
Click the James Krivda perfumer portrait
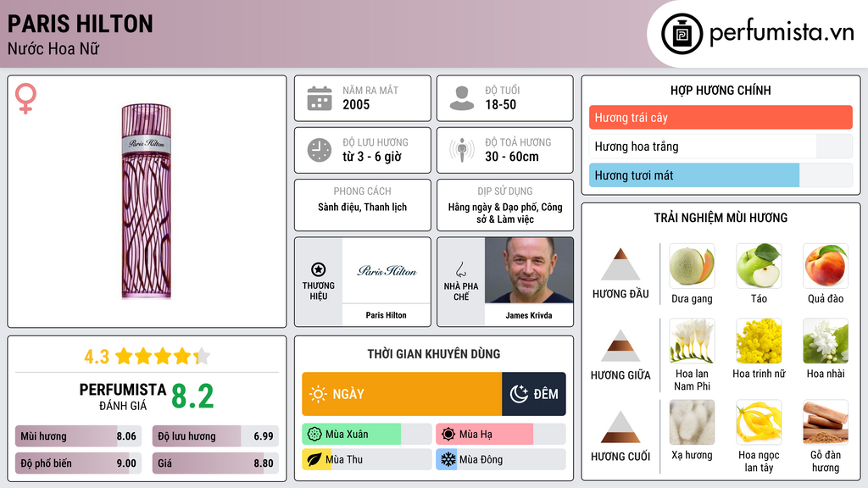tap(529, 270)
